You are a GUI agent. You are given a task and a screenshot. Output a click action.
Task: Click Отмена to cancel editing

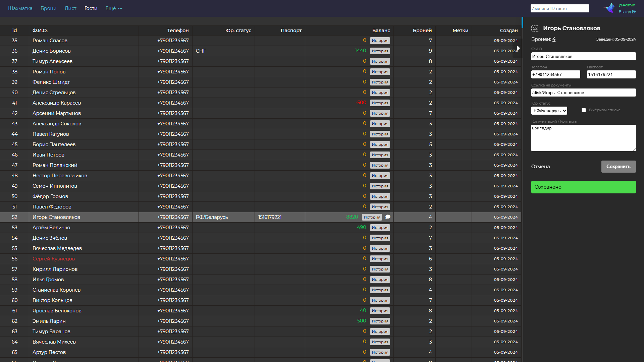[x=540, y=167]
